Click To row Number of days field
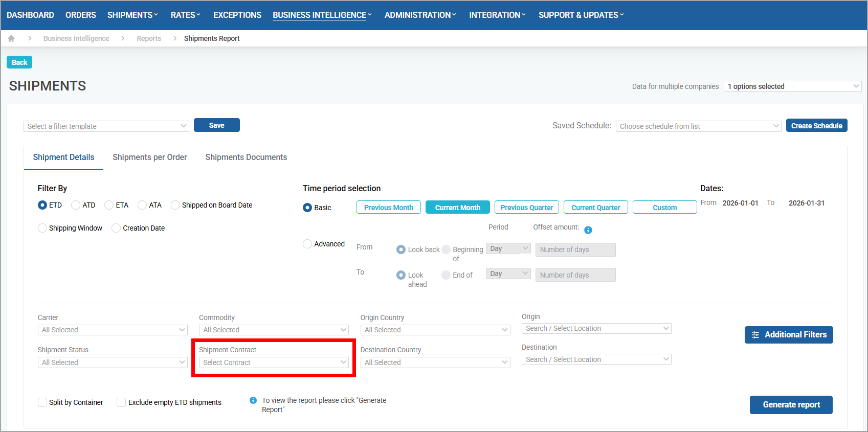 (575, 275)
